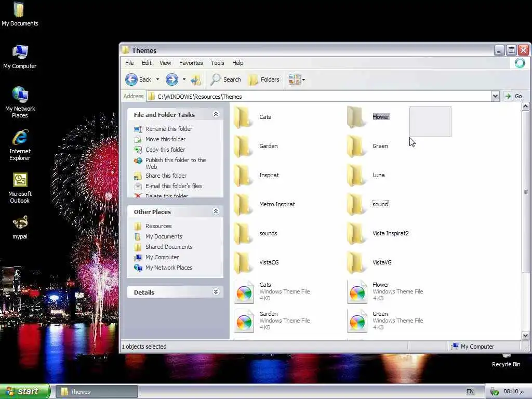Expand the Address bar dropdown

point(495,96)
